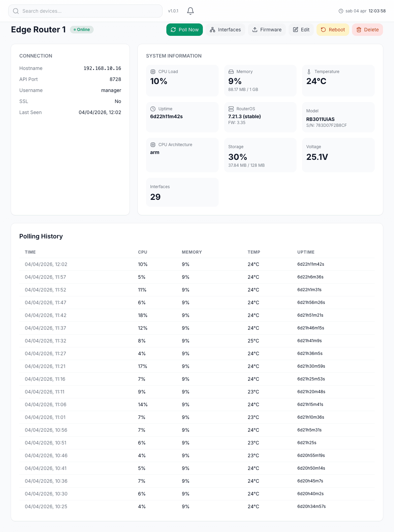Click the magnifier icon in the search bar
The height and width of the screenshot is (532, 394).
click(x=16, y=11)
